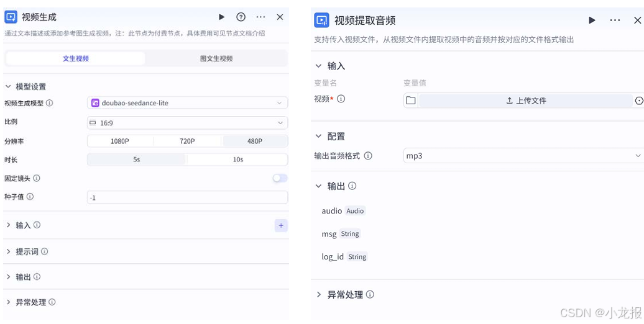This screenshot has width=644, height=324.
Task: Click the 视频生成 node icon
Action: point(11,17)
